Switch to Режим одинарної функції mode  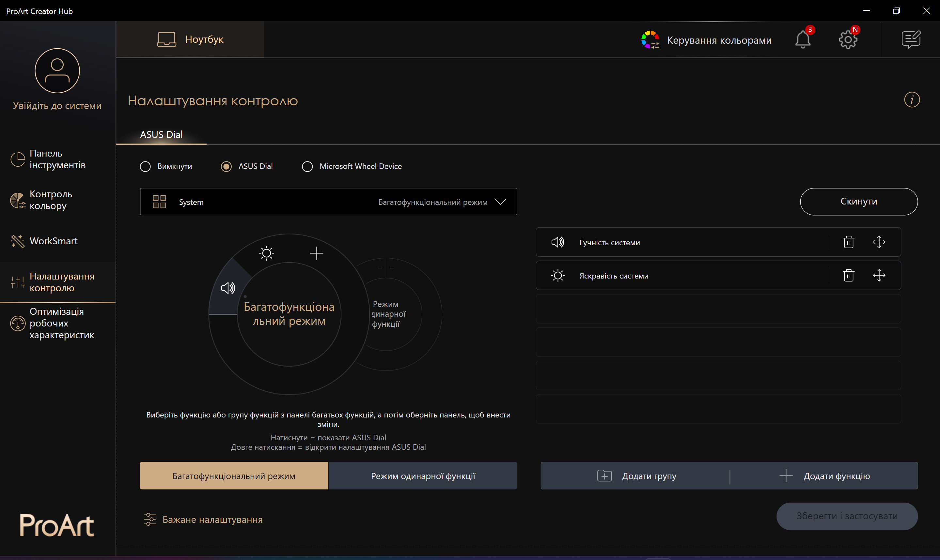pos(422,476)
